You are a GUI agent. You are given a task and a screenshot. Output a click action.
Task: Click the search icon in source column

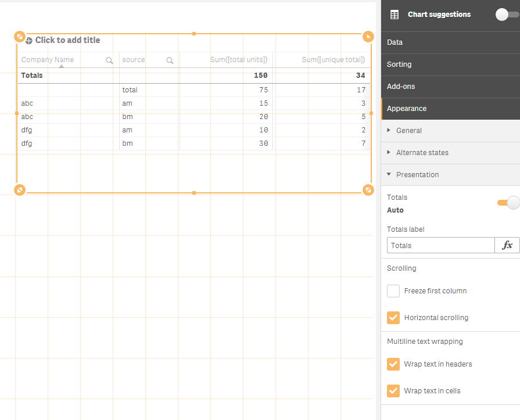coord(170,60)
